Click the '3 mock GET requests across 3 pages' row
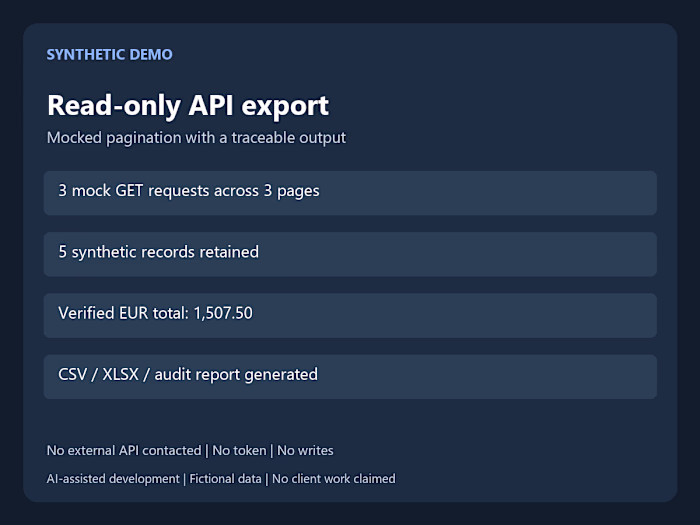Image resolution: width=700 pixels, height=525 pixels. coord(350,193)
